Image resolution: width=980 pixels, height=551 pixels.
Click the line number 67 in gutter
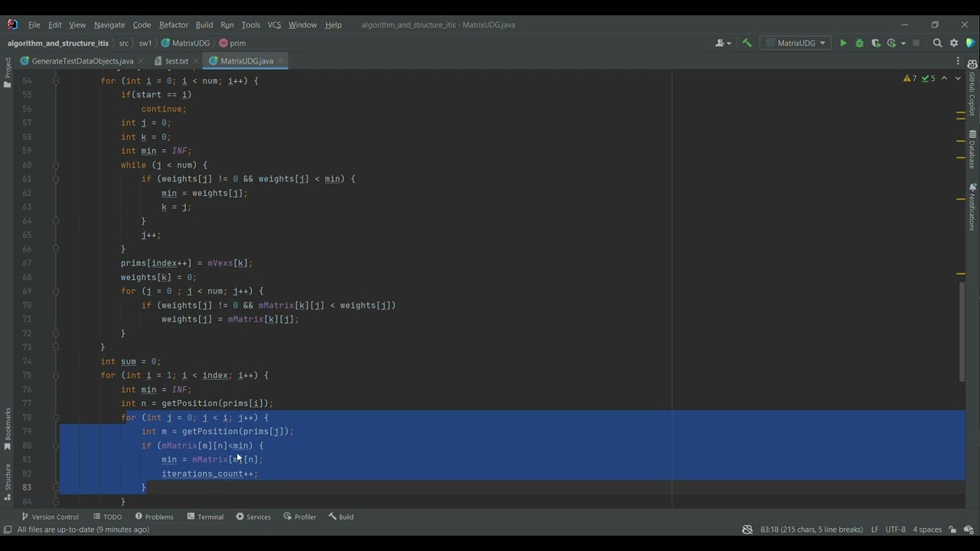click(x=27, y=263)
